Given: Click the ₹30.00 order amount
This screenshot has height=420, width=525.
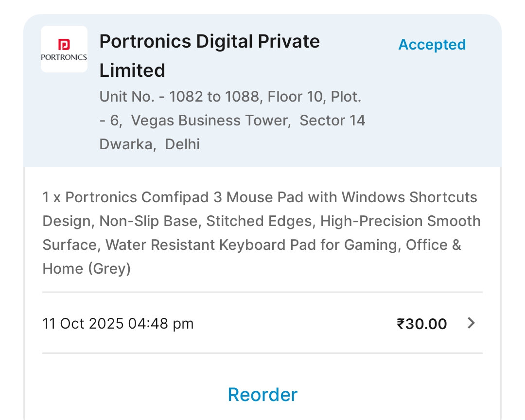Looking at the screenshot, I should pos(421,323).
